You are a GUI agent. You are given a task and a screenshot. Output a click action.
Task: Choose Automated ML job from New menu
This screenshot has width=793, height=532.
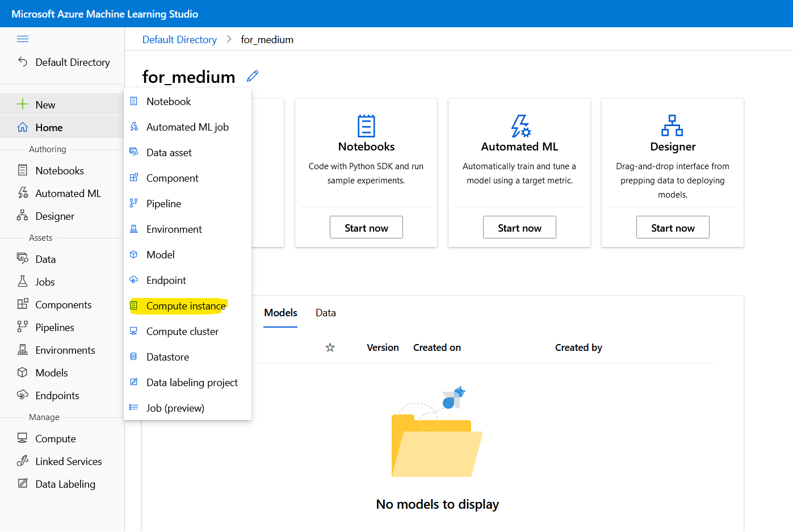(187, 127)
